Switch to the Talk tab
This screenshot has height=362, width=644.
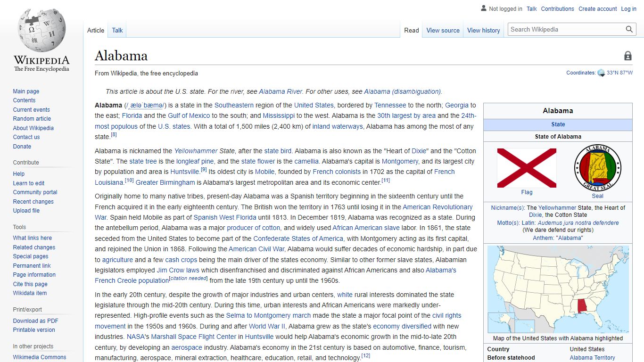[x=117, y=30]
